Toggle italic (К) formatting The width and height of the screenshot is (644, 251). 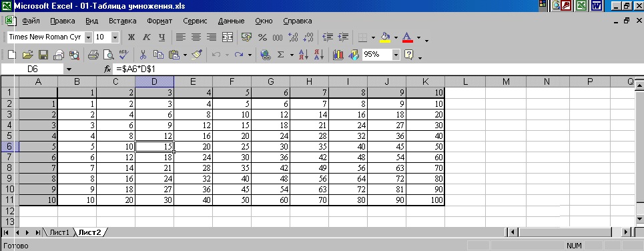(147, 37)
